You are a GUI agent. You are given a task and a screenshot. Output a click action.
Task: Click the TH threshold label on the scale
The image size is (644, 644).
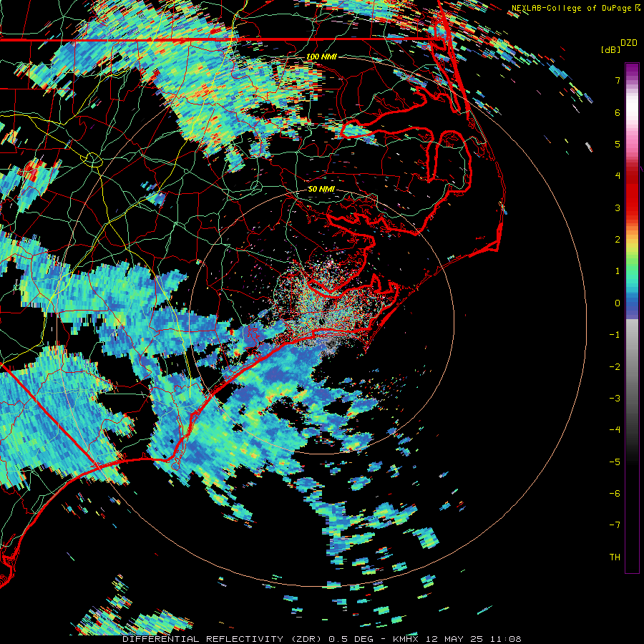point(615,557)
